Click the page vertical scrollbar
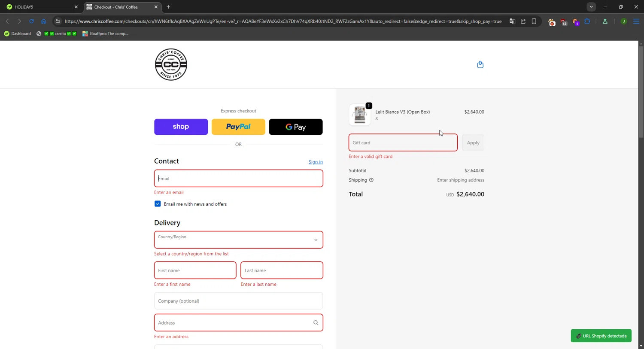 (641, 92)
